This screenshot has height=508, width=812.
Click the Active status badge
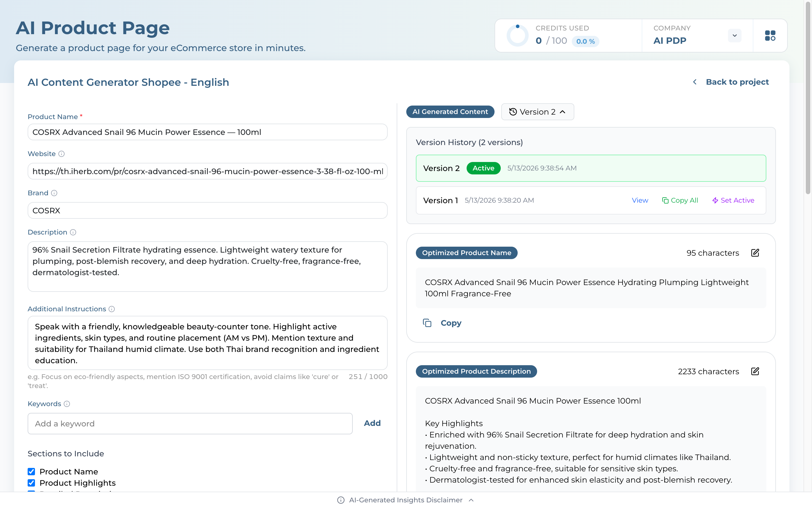(483, 168)
